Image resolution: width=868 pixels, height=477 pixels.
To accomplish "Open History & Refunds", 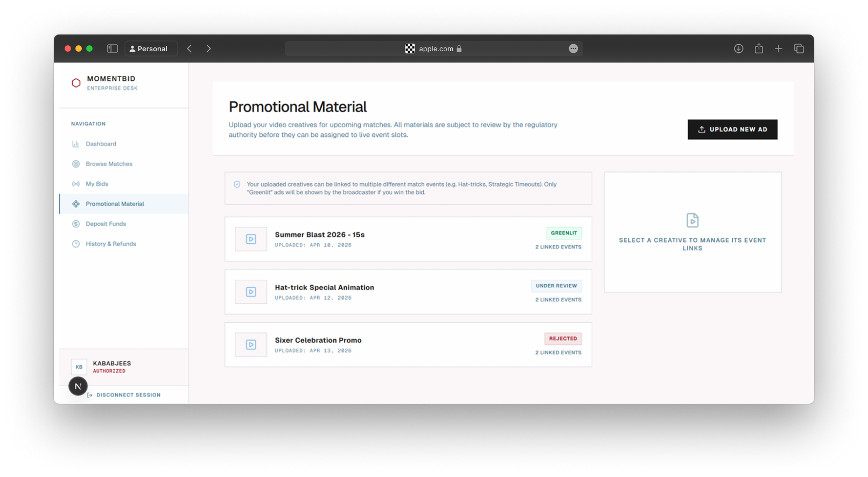I will click(123, 244).
